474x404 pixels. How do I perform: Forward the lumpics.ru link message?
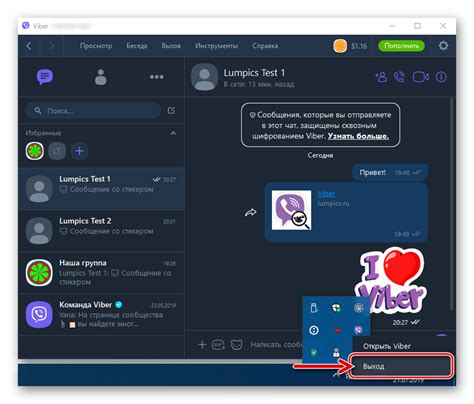251,212
